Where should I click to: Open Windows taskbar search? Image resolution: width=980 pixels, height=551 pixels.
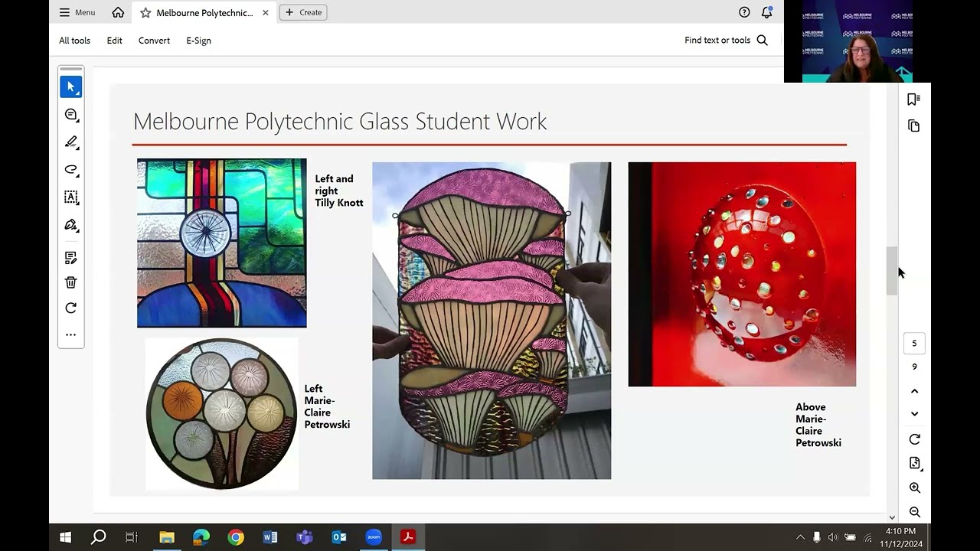click(98, 537)
